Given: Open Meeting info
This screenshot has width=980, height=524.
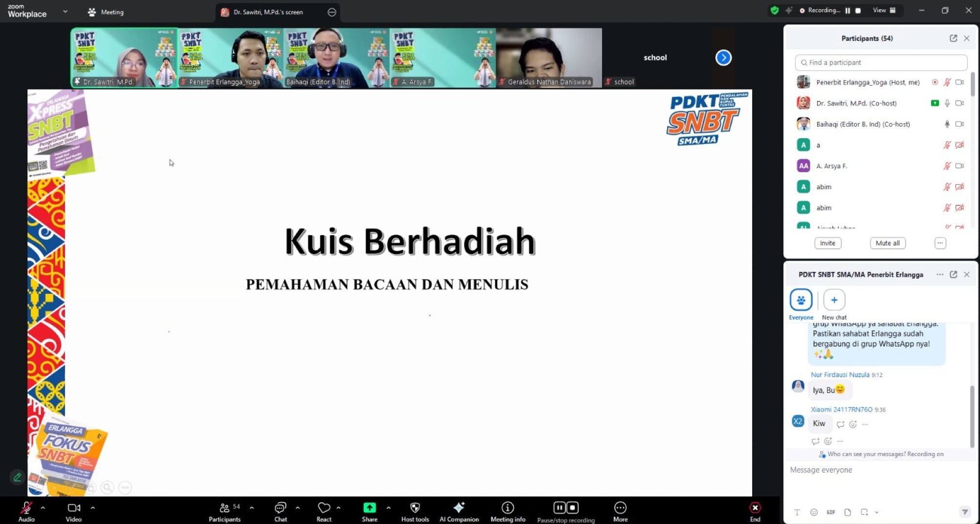Looking at the screenshot, I should (508, 508).
